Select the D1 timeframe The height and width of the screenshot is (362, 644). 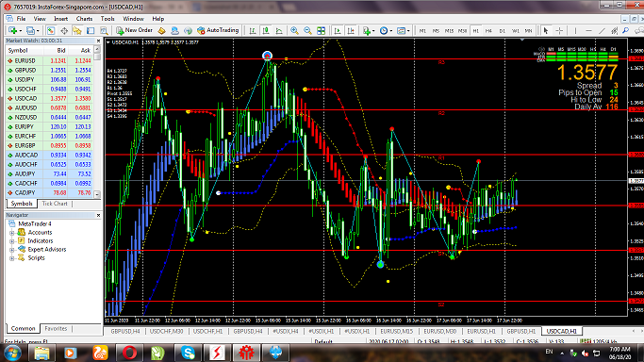click(502, 31)
